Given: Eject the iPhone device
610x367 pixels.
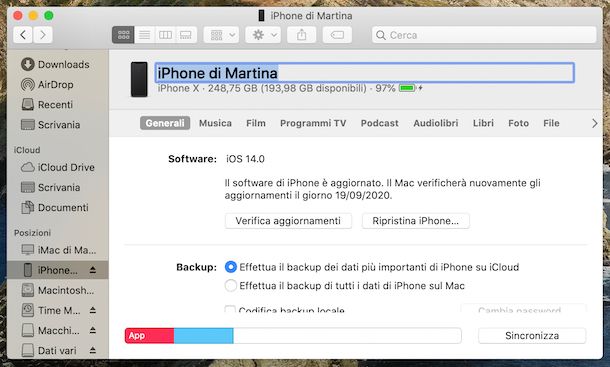Looking at the screenshot, I should [93, 270].
